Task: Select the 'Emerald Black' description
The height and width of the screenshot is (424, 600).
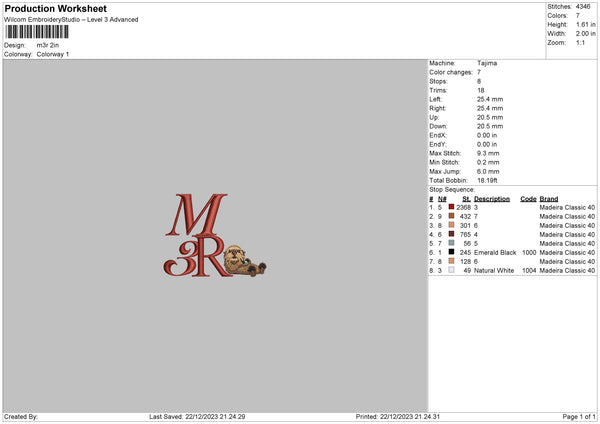Action: click(495, 253)
